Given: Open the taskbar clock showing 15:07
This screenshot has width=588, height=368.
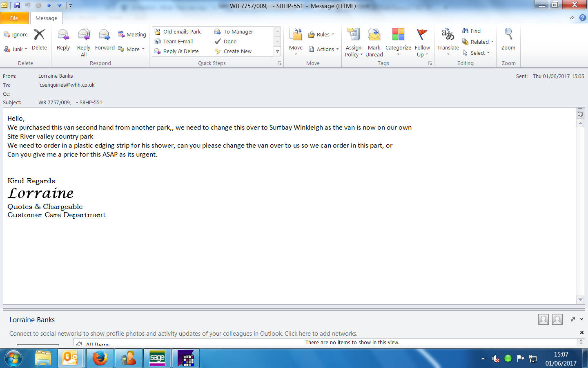Looking at the screenshot, I should coord(561,359).
